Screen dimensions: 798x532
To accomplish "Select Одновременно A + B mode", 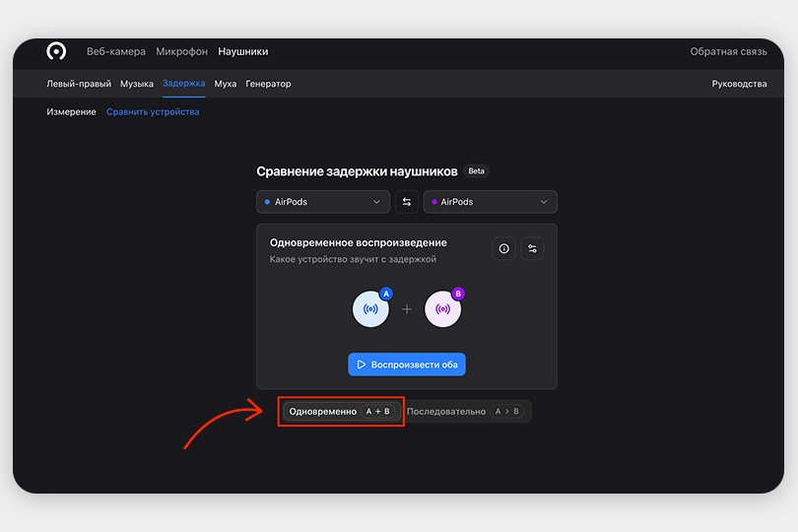I will (x=341, y=412).
